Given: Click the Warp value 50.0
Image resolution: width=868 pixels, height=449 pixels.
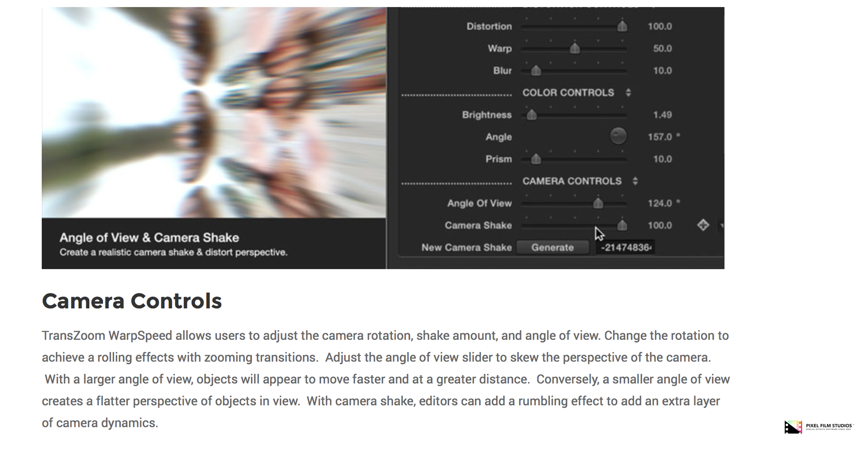Looking at the screenshot, I should coord(663,48).
